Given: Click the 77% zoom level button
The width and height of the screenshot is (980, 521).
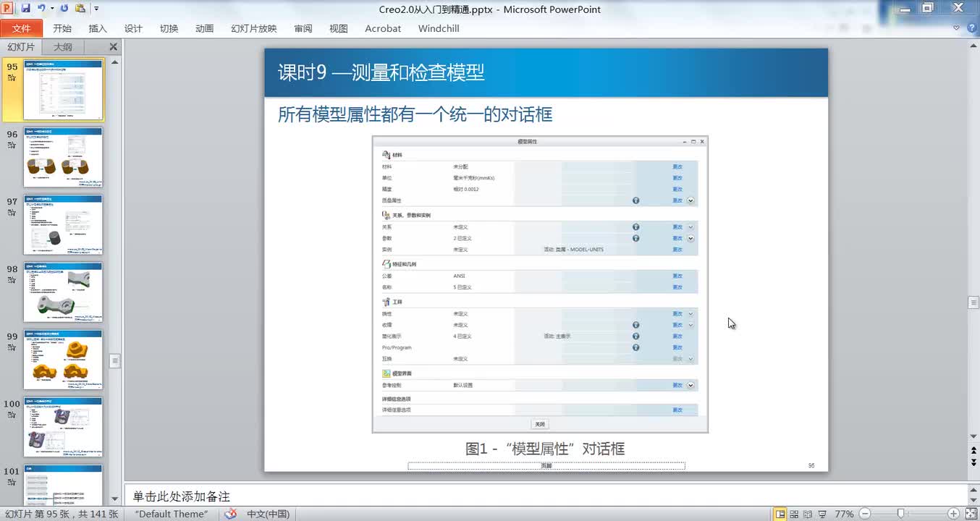Looking at the screenshot, I should pos(844,514).
